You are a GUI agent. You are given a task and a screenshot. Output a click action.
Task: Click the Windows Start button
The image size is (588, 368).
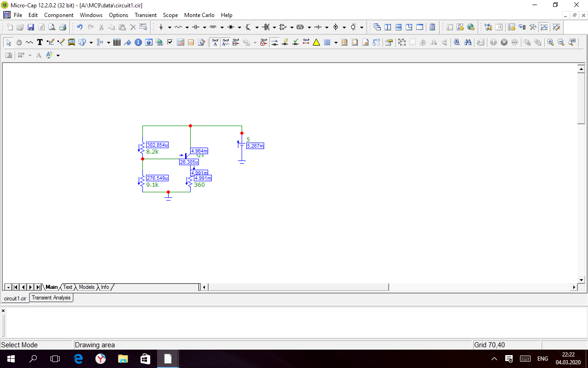[10, 359]
